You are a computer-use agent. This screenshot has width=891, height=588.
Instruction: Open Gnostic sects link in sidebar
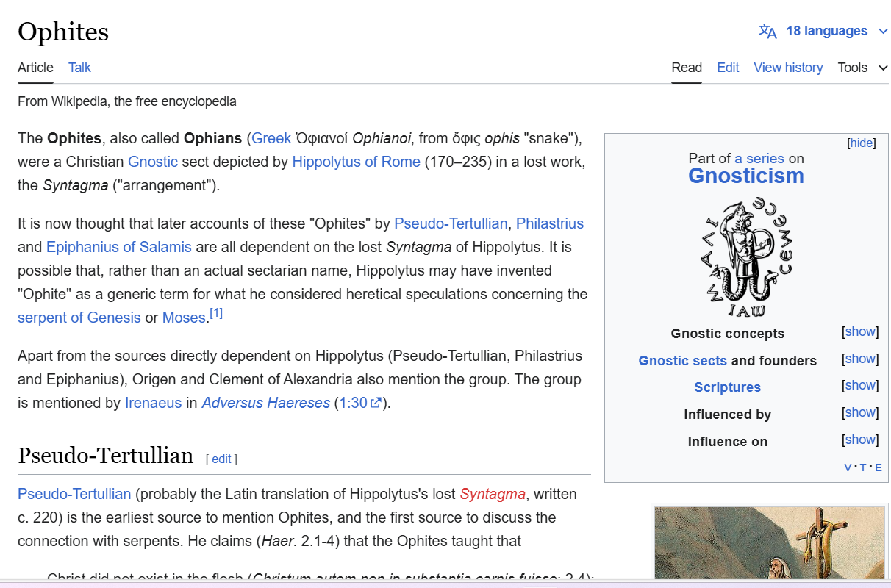click(683, 360)
